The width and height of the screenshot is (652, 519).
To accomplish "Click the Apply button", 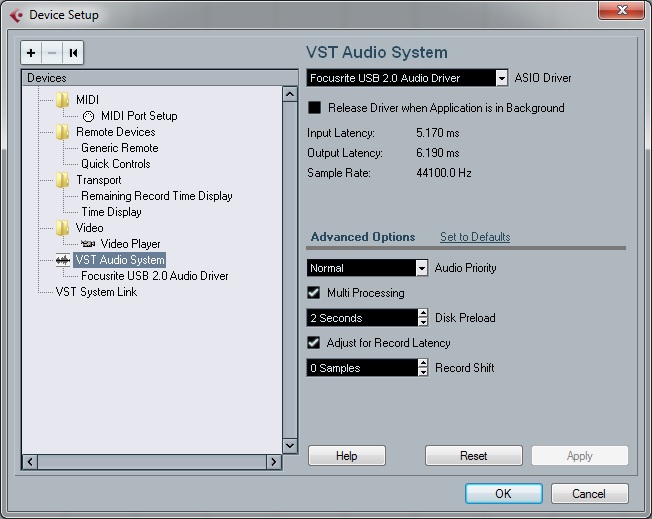I will point(580,456).
